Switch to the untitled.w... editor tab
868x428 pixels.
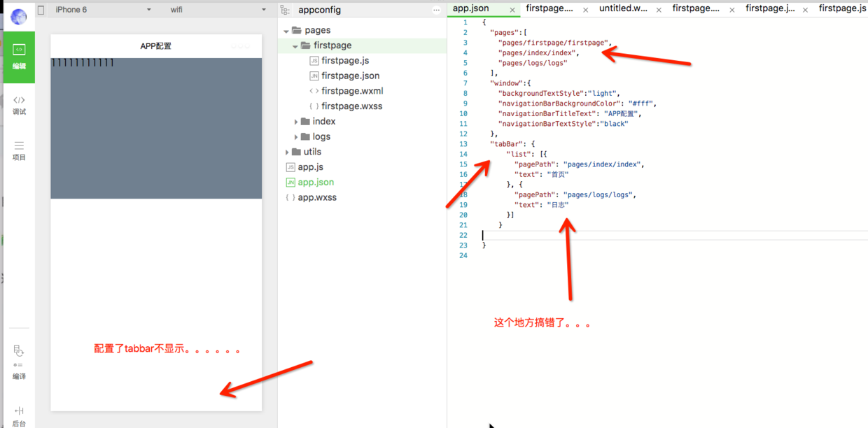click(624, 8)
